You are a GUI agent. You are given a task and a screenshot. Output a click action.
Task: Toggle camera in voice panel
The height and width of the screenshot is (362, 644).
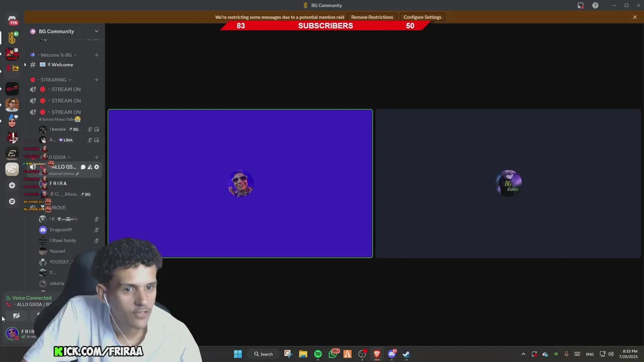click(x=17, y=316)
